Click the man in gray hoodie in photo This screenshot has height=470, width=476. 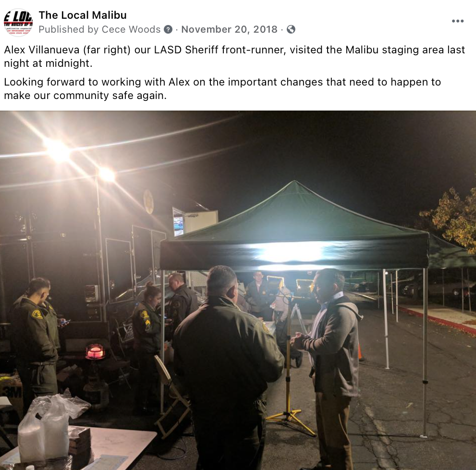coord(332,365)
